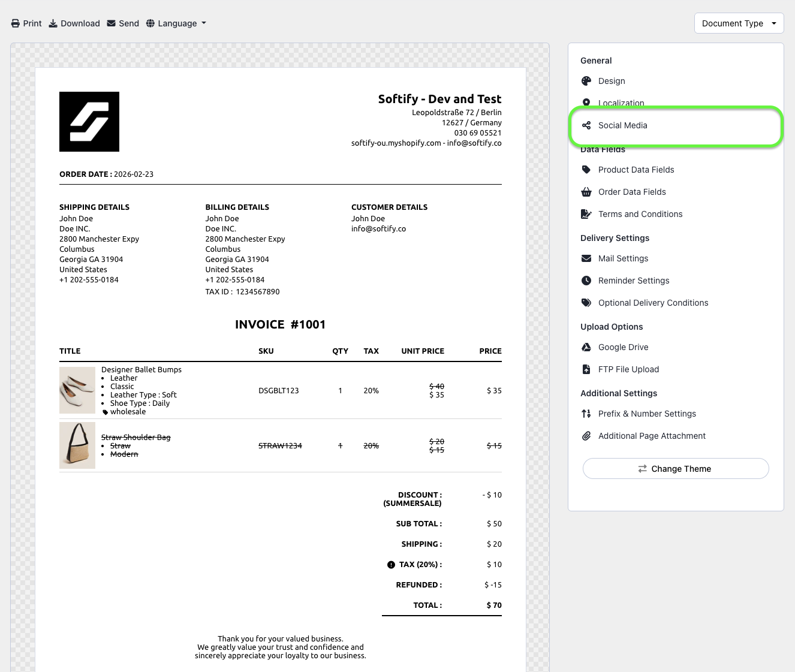Image resolution: width=795 pixels, height=672 pixels.
Task: Print the invoice
Action: [x=26, y=23]
